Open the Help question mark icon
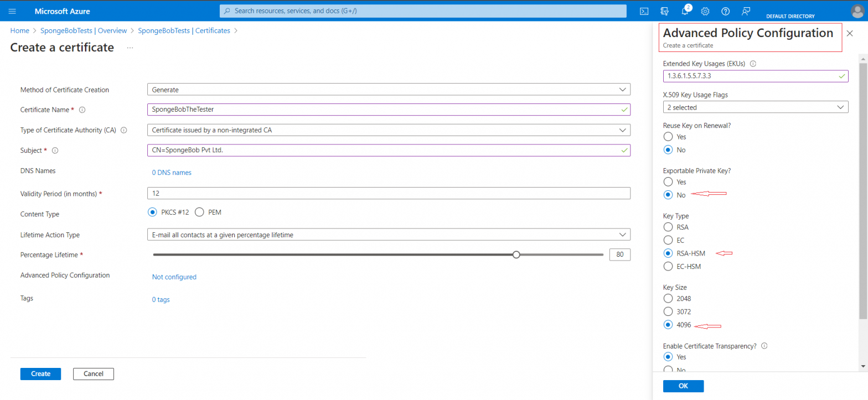The height and width of the screenshot is (400, 868). pyautogui.click(x=726, y=11)
